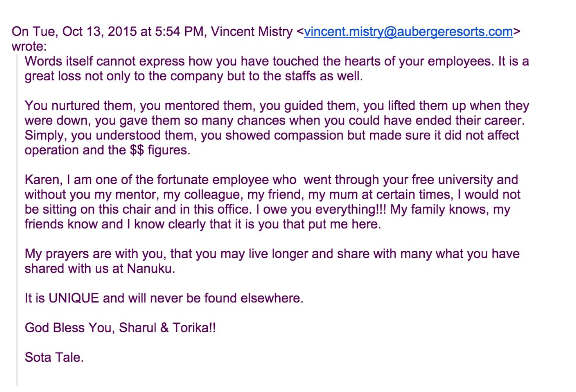Open the vincent.mistry@aubergeresorts.com email link
The width and height of the screenshot is (576, 392).
[x=408, y=32]
